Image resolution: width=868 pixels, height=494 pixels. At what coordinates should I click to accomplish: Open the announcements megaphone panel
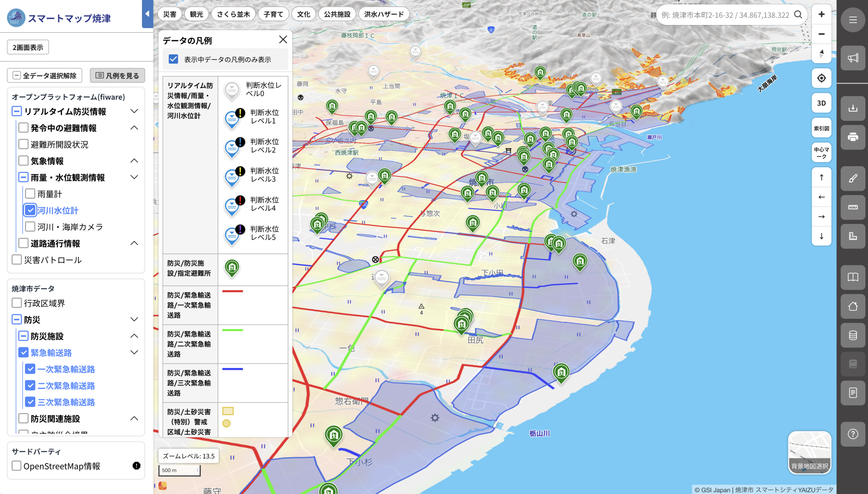(853, 58)
